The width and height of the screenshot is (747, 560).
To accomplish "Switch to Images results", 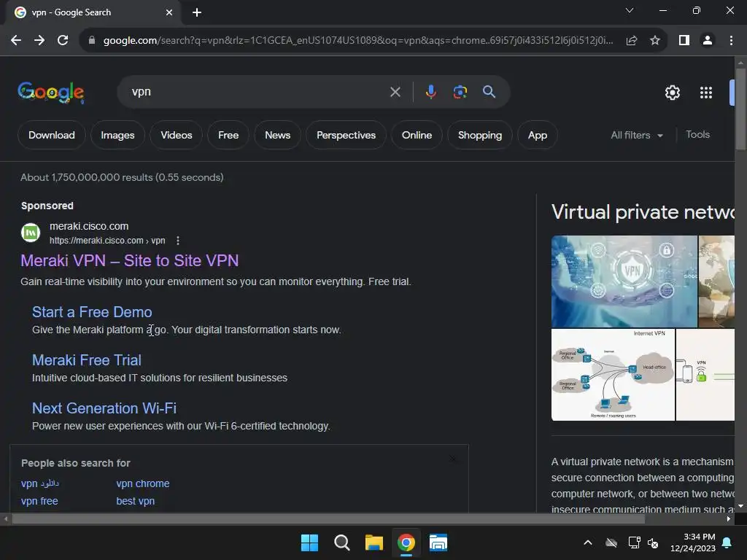I will [x=117, y=135].
